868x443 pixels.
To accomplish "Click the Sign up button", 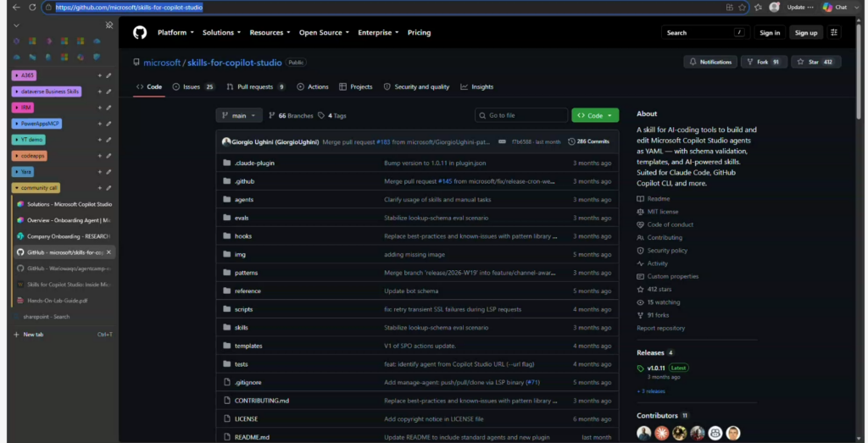I will (x=806, y=33).
